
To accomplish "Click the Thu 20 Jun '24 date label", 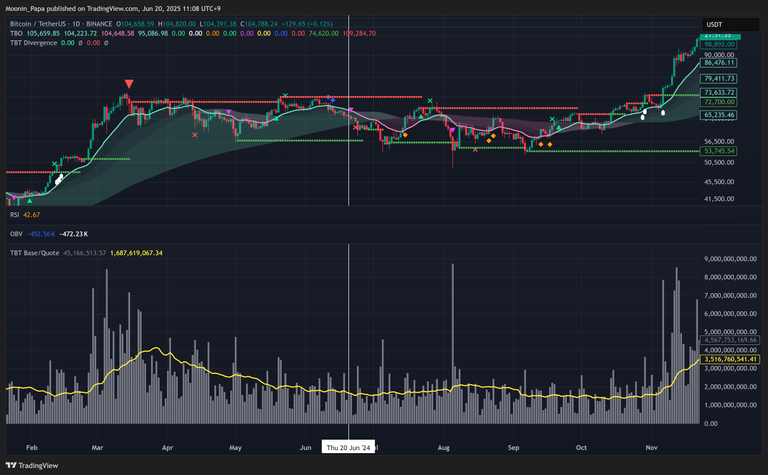I will coord(348,448).
